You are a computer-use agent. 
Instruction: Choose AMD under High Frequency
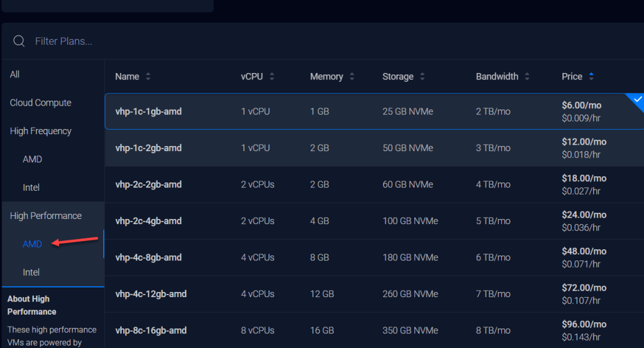pos(33,159)
